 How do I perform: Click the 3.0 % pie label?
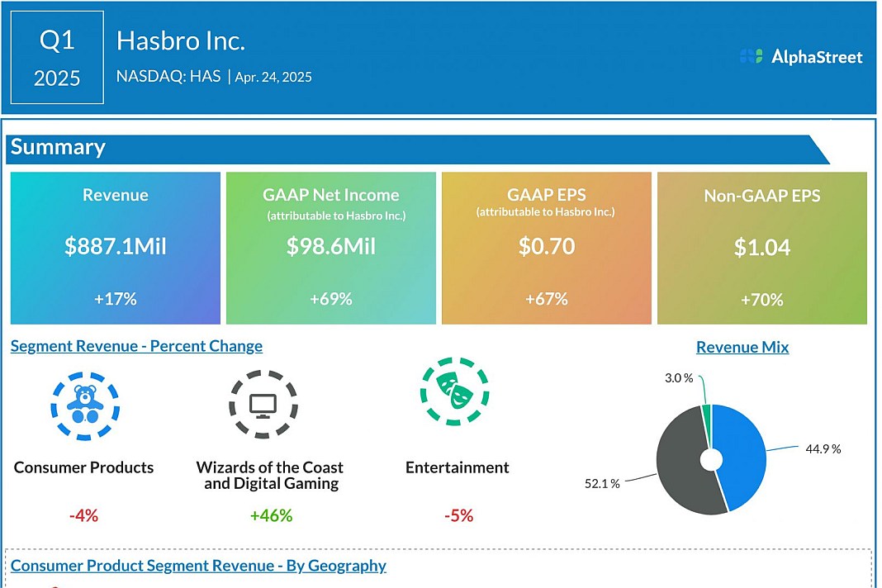click(x=679, y=378)
